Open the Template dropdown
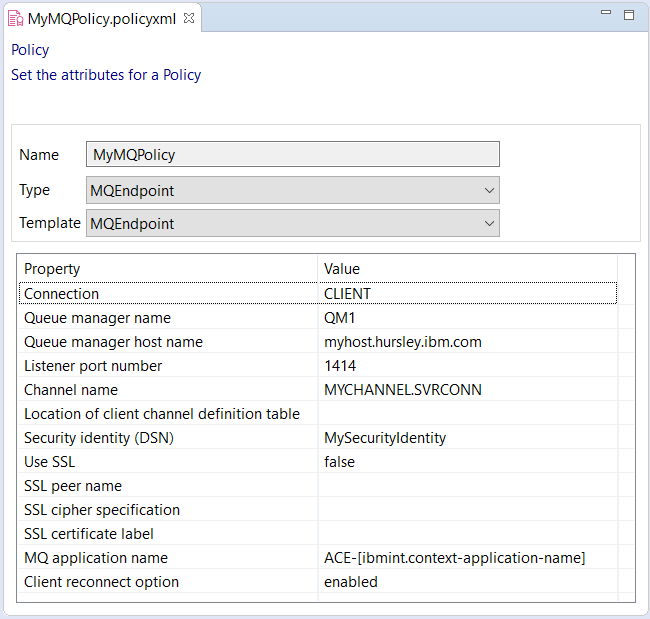The height and width of the screenshot is (619, 650). (292, 224)
